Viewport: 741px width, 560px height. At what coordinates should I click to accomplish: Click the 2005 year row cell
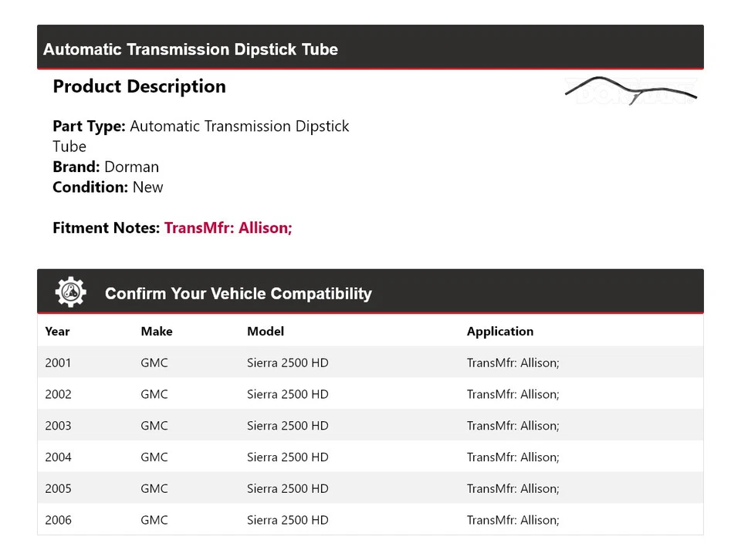[58, 489]
